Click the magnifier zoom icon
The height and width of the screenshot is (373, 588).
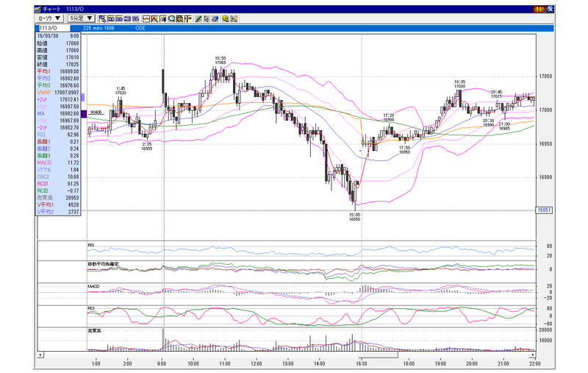point(172,19)
